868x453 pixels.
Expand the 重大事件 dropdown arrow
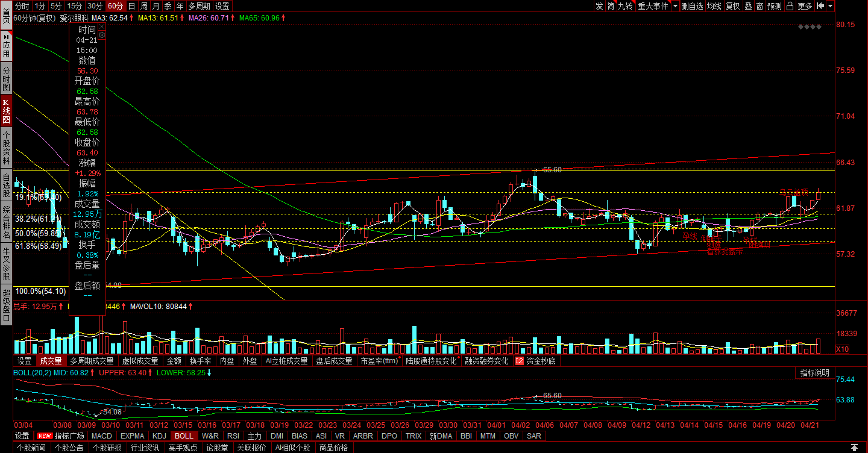coord(675,6)
